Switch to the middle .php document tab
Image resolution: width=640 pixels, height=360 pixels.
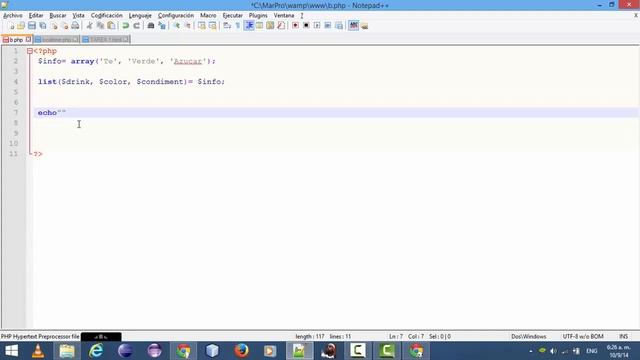(56, 40)
